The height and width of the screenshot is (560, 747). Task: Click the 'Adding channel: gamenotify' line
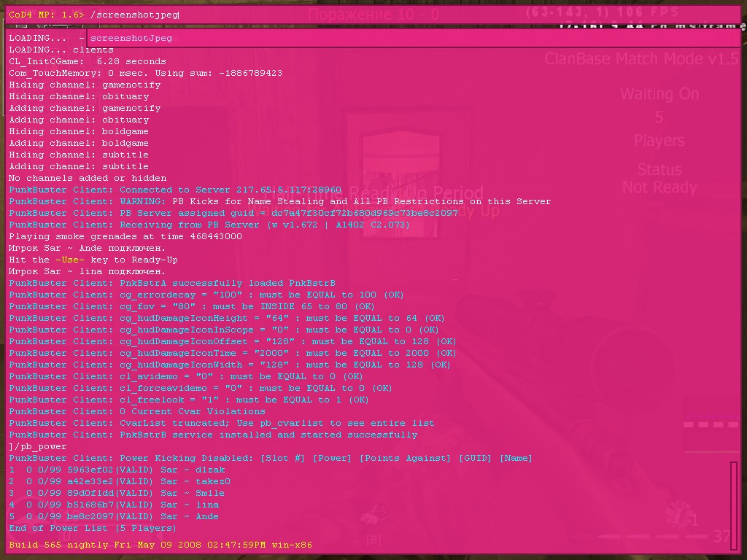pos(85,108)
